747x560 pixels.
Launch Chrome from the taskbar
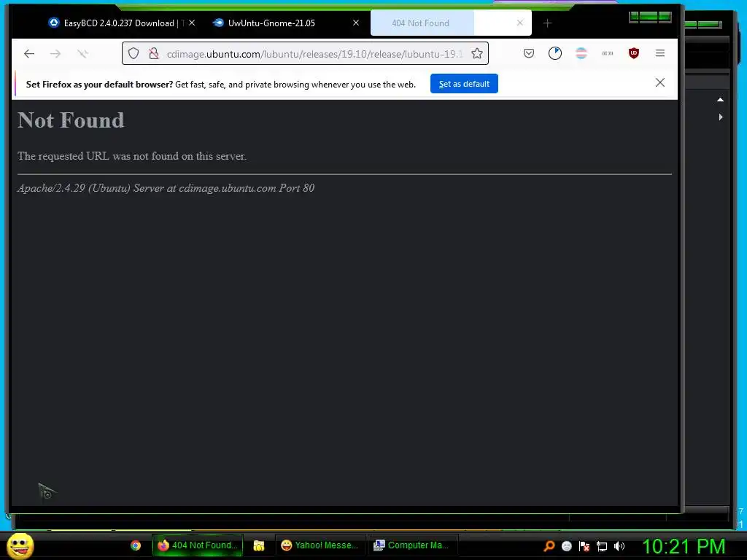coord(136,545)
